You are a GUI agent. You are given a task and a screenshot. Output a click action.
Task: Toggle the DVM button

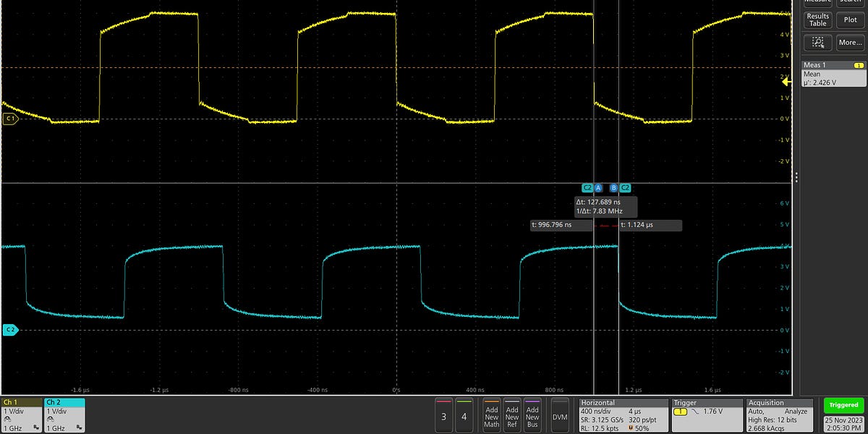click(560, 416)
